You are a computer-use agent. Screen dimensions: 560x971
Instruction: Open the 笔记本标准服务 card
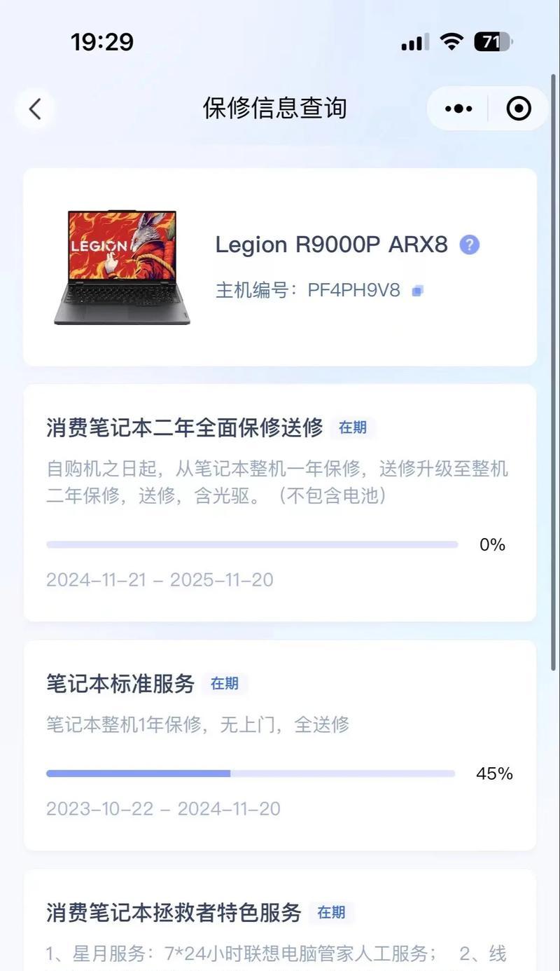coord(280,745)
